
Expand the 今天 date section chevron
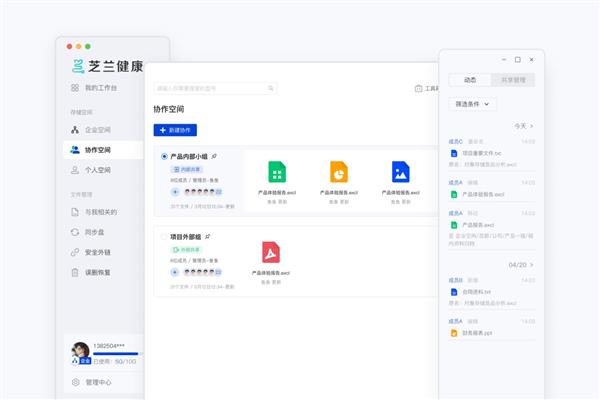[532, 127]
